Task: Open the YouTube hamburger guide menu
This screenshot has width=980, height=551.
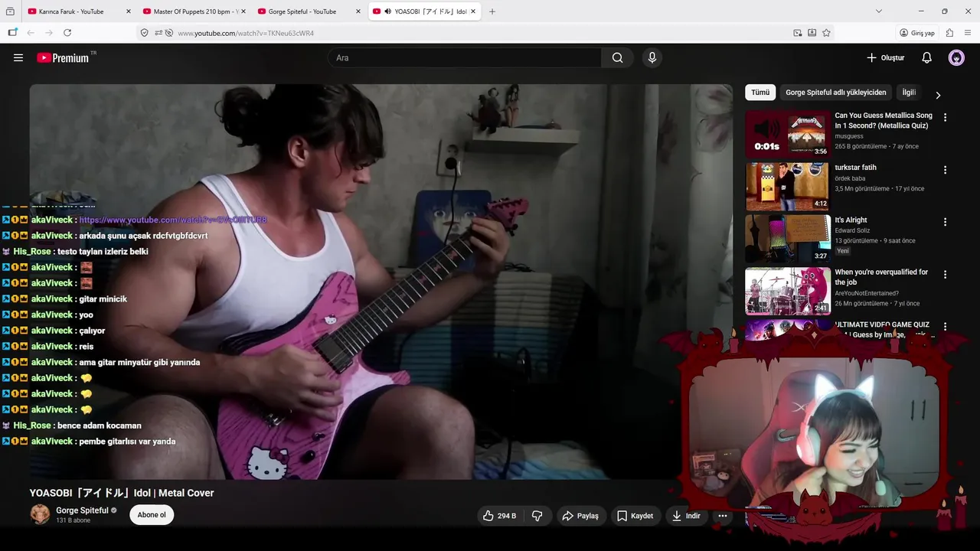Action: pyautogui.click(x=18, y=57)
